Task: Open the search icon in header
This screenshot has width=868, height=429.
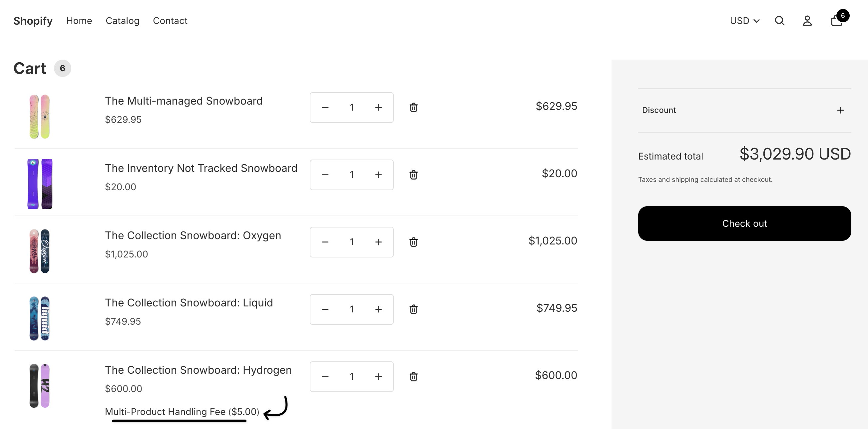Action: [779, 21]
